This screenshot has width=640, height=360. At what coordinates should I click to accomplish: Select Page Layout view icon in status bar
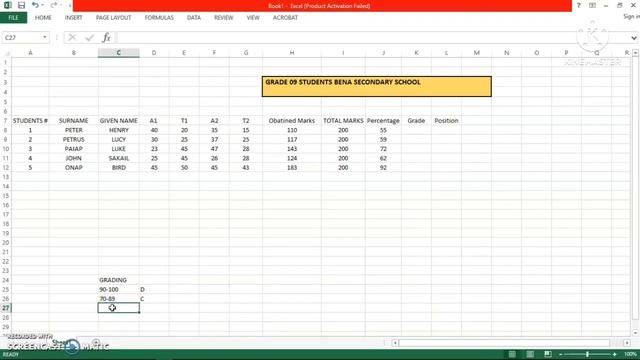click(x=530, y=354)
